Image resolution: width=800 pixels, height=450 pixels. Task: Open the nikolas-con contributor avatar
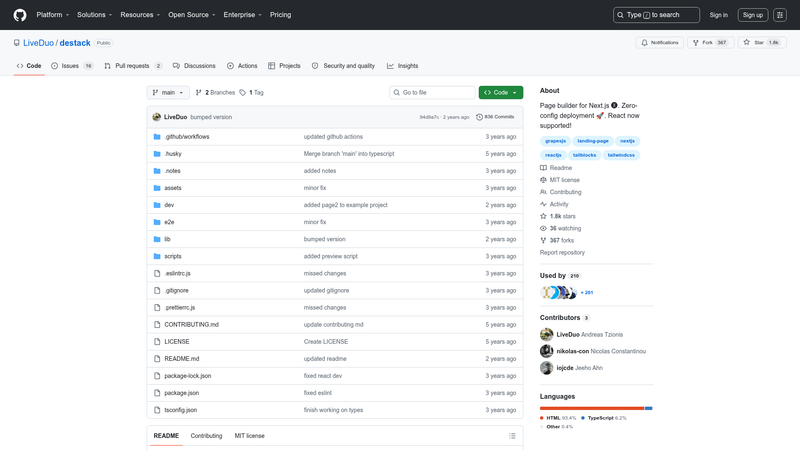(x=546, y=351)
